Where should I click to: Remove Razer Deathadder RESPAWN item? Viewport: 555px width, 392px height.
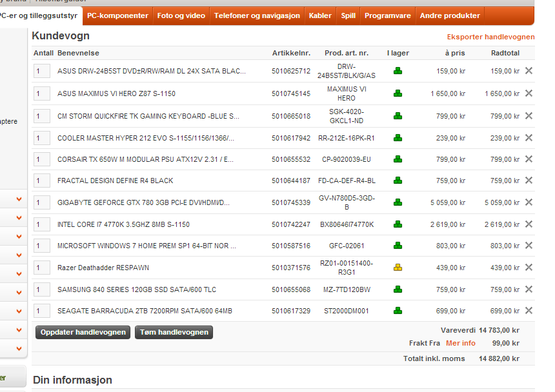click(529, 267)
